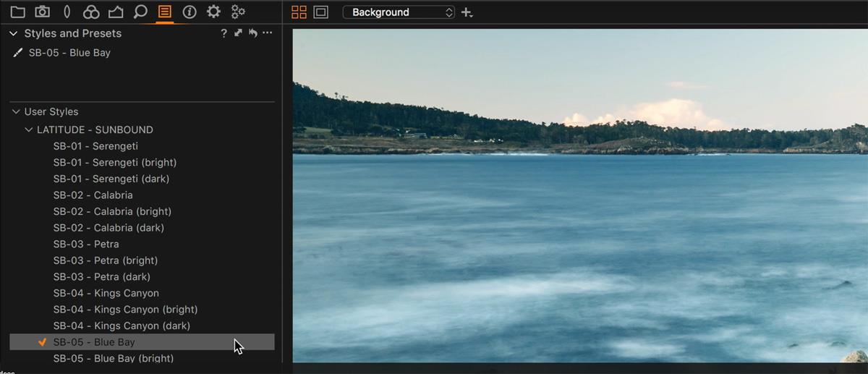This screenshot has width=868, height=374.
Task: Open the Color tool tab circles icon
Action: coord(91,12)
